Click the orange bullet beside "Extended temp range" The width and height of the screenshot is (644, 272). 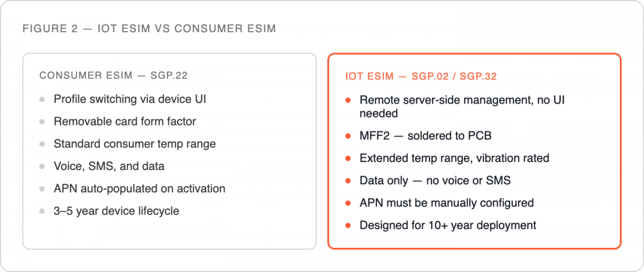[x=348, y=158]
